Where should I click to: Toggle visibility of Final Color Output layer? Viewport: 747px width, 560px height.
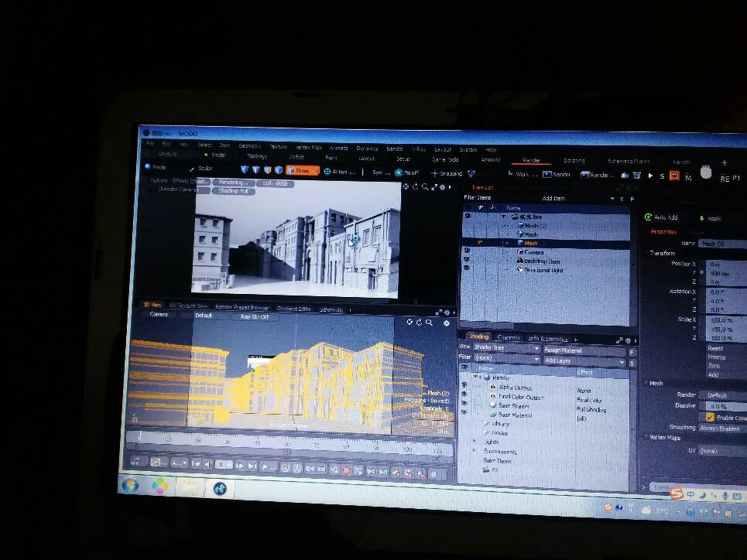(464, 394)
